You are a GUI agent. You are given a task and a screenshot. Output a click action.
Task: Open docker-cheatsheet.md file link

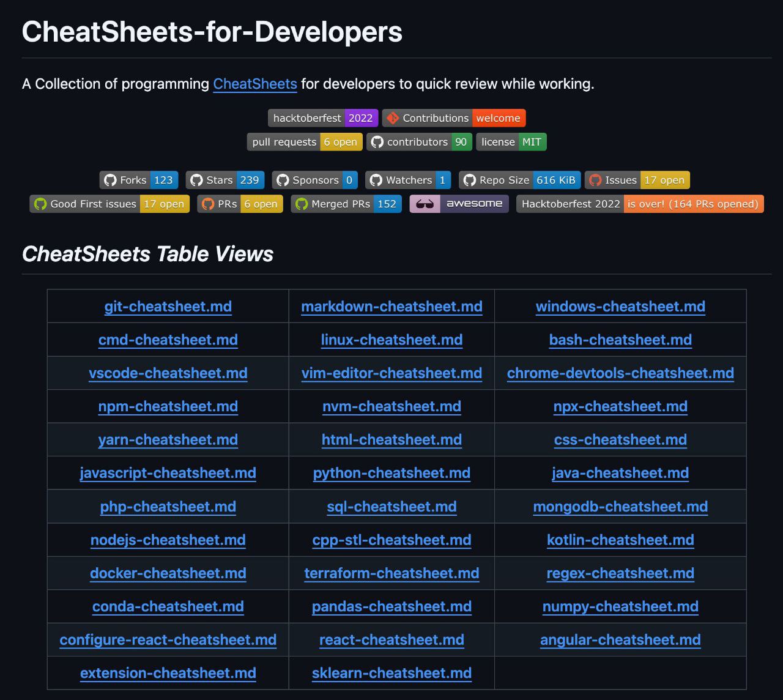point(168,573)
